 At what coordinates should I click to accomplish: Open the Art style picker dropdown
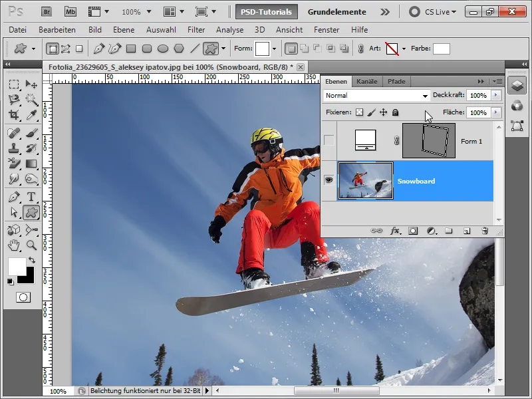coord(404,49)
